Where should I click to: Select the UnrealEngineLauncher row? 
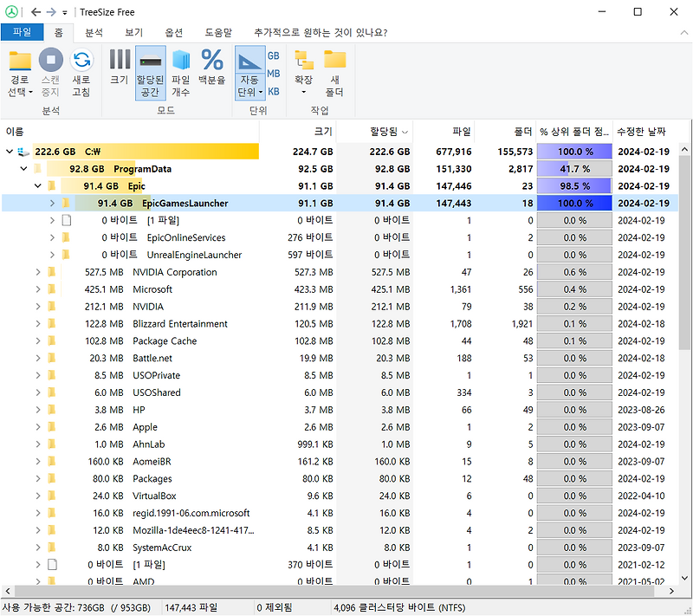pos(340,255)
